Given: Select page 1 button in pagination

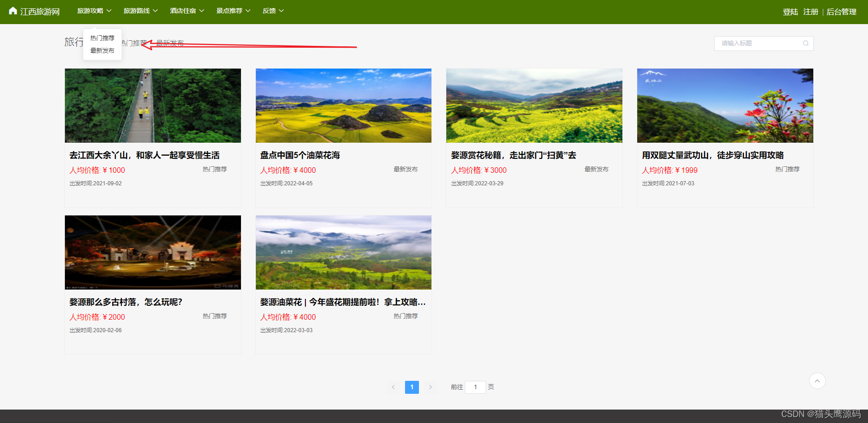Looking at the screenshot, I should [x=412, y=387].
